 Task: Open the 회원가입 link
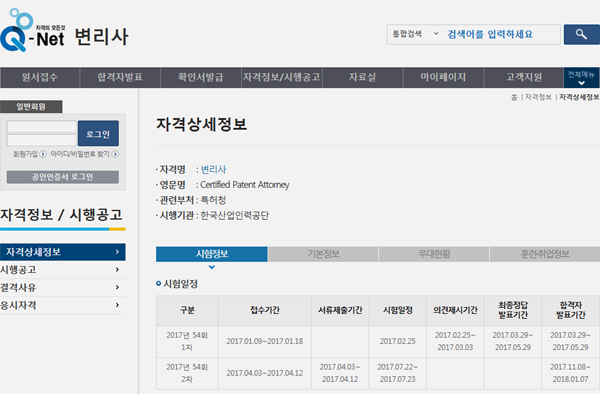pos(25,154)
